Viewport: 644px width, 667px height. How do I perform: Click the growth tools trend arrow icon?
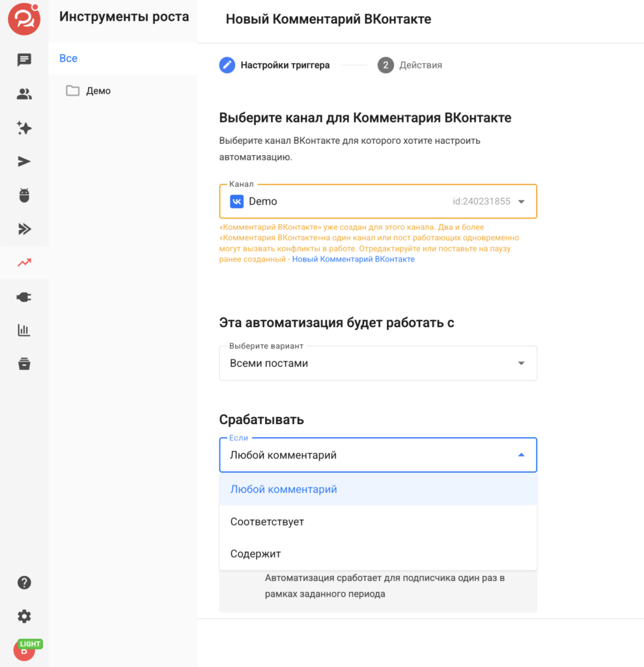(24, 263)
